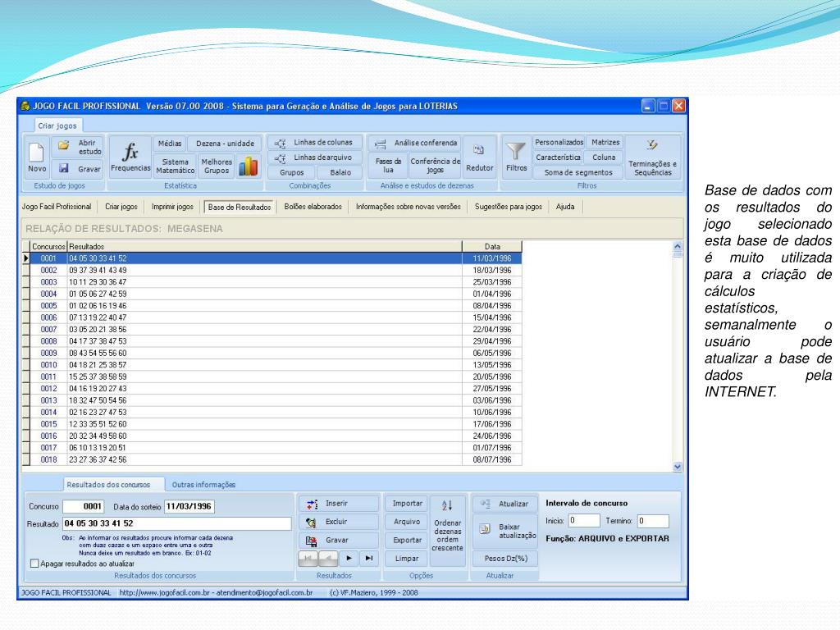
Task: Open Terminações e Sequências filter
Action: pyautogui.click(x=652, y=157)
